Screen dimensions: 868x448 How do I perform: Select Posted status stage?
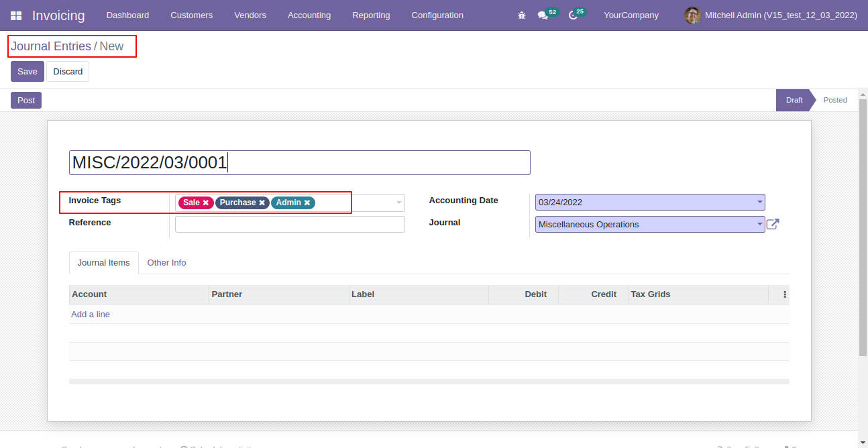(x=835, y=100)
